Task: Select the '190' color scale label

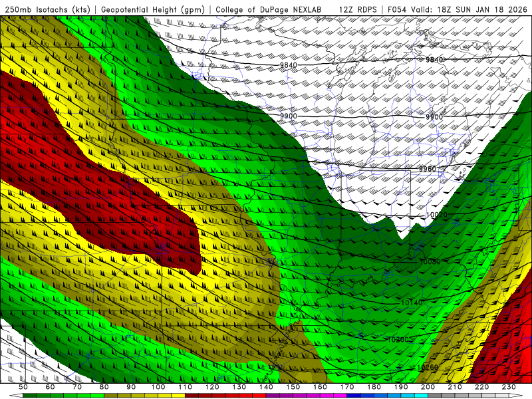Action: pyautogui.click(x=401, y=387)
